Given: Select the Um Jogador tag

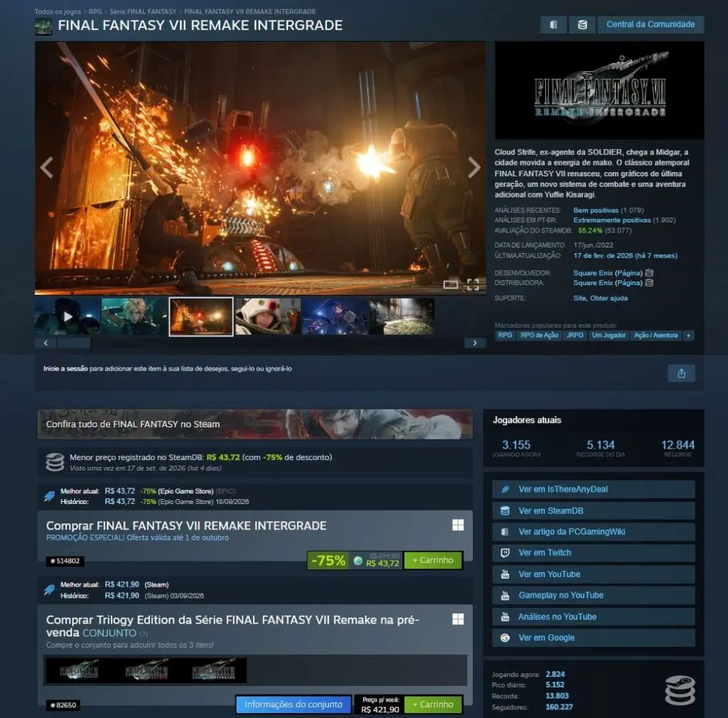Looking at the screenshot, I should pyautogui.click(x=609, y=335).
